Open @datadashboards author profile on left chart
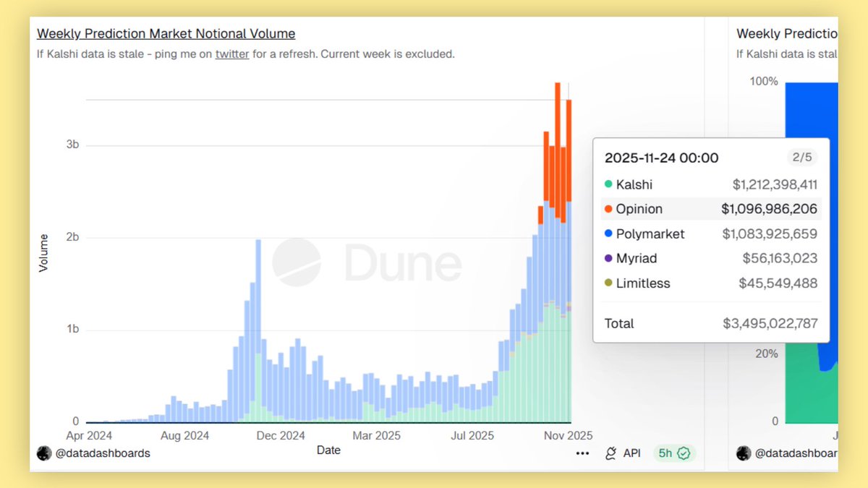 [x=103, y=453]
